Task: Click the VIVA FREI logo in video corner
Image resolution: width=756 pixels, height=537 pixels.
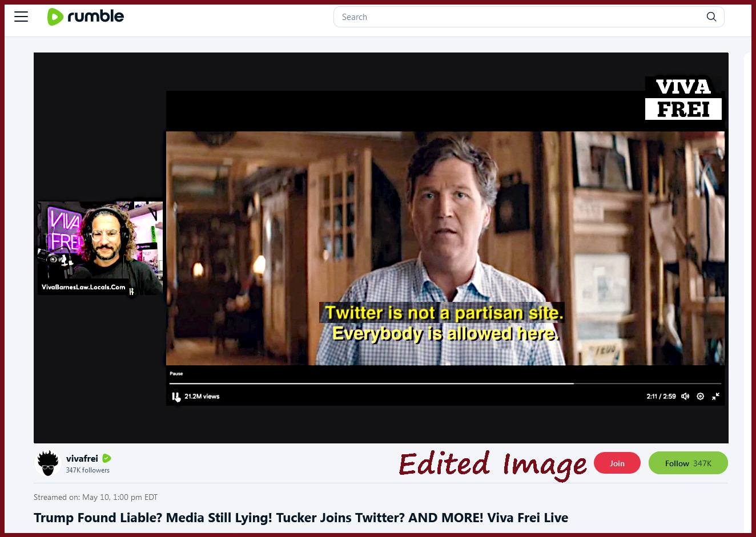Action: tap(683, 98)
